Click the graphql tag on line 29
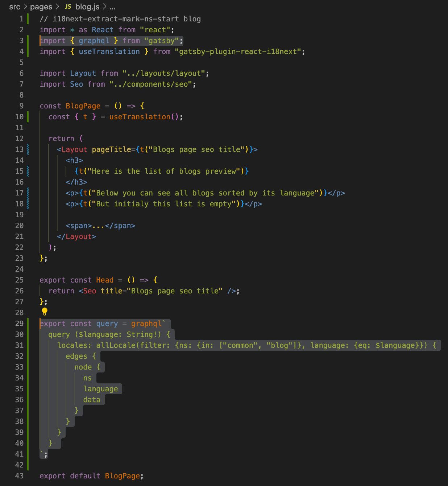 (146, 324)
